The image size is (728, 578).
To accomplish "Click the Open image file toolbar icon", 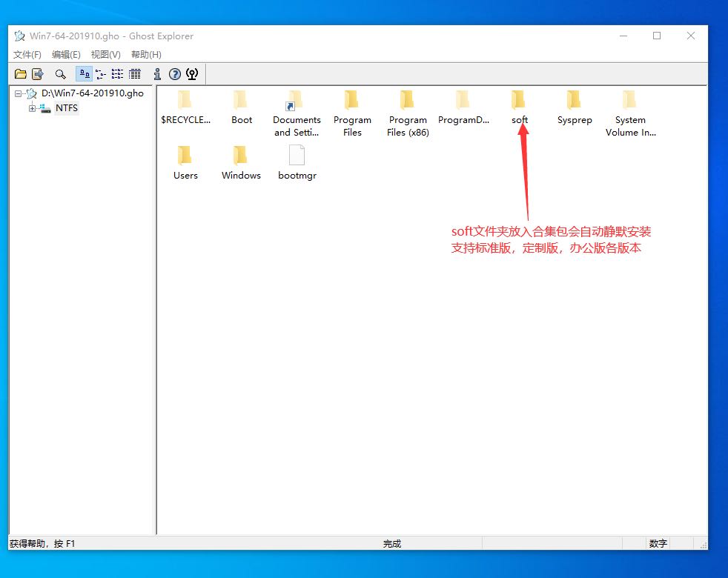I will [x=21, y=74].
